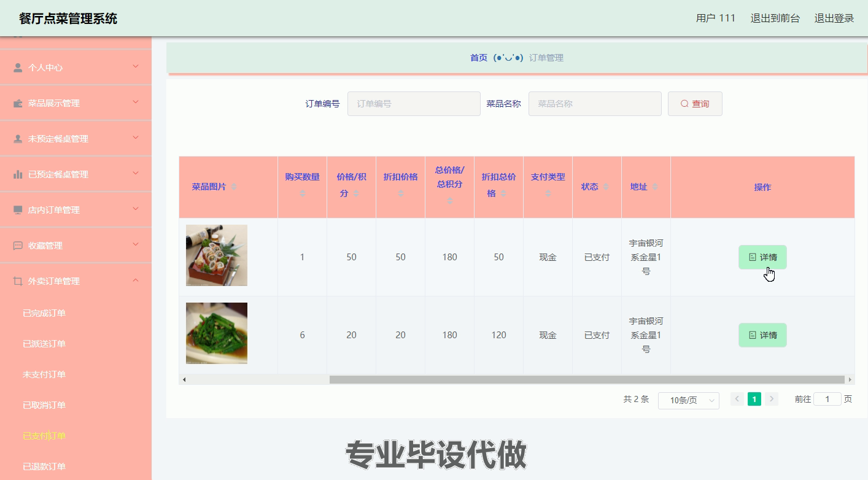Go to previous page arrow

(x=737, y=399)
